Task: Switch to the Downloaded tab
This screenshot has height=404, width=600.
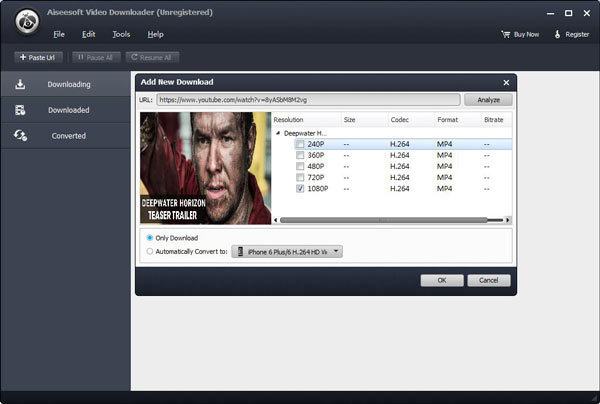Action: [65, 110]
